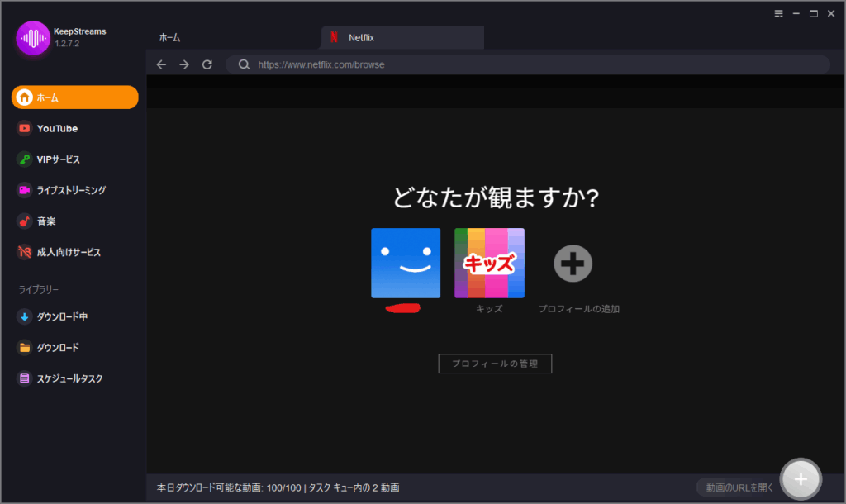846x504 pixels.
Task: Click the round plus button at bottom right
Action: (x=801, y=479)
